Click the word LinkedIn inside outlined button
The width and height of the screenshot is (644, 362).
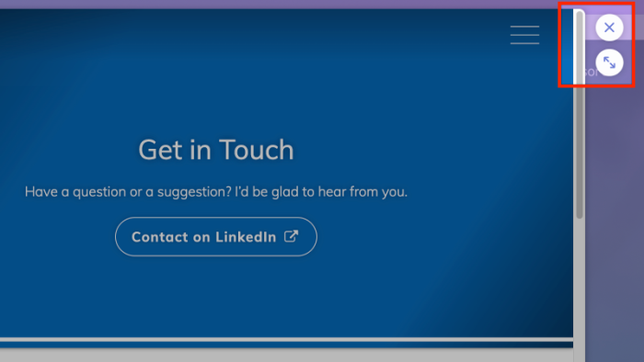point(246,236)
